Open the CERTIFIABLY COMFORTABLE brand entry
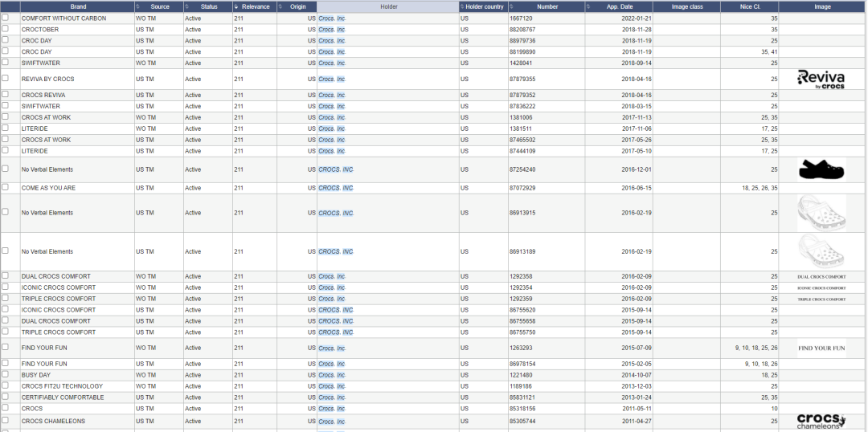The width and height of the screenshot is (868, 432). 63,397
